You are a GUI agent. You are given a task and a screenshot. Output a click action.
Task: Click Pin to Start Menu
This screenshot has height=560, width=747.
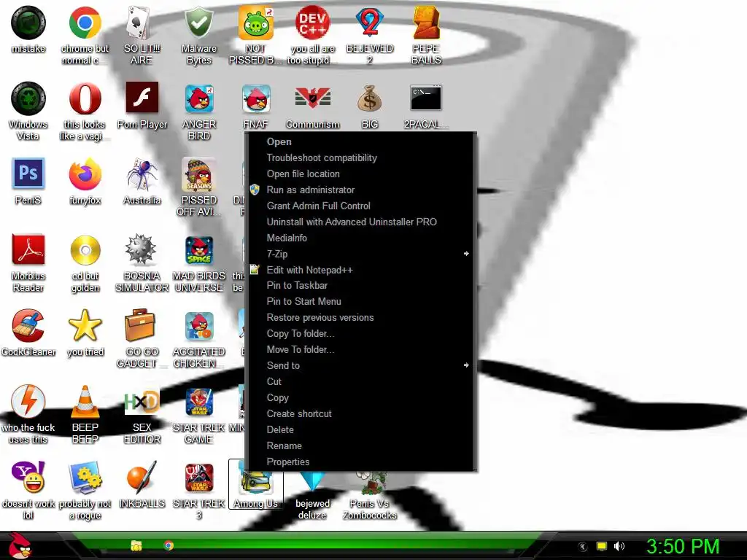[x=360, y=301]
